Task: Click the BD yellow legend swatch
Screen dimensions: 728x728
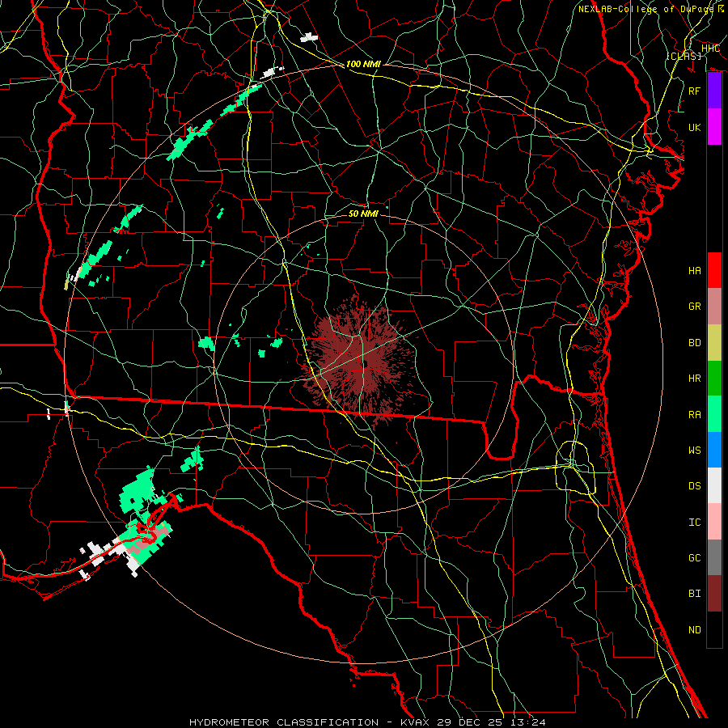Action: 714,342
